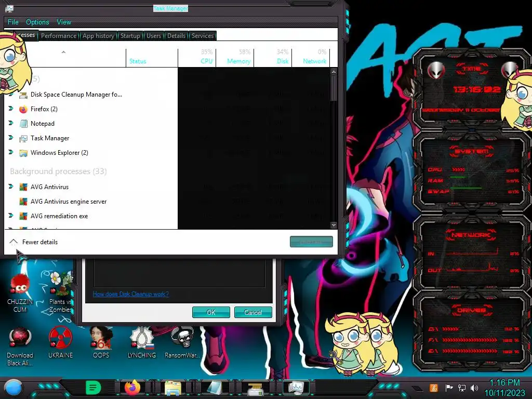Switch to the Performance tab
Screen dimensions: 532x399
coord(59,36)
